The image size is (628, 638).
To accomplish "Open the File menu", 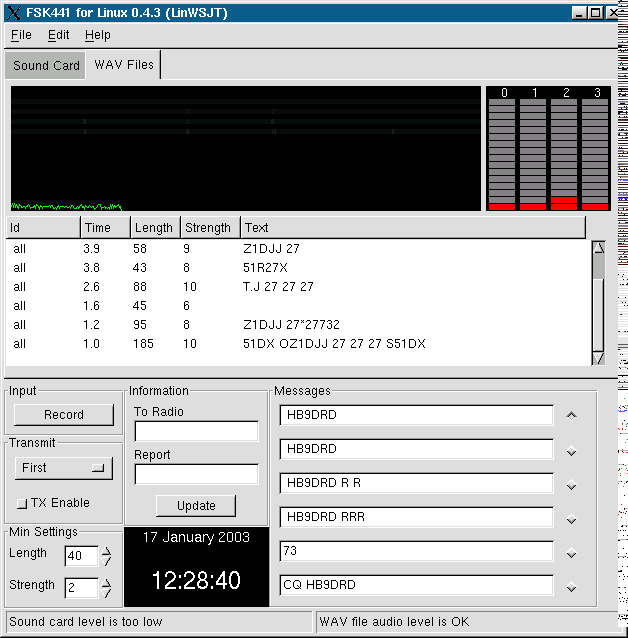I will (21, 35).
